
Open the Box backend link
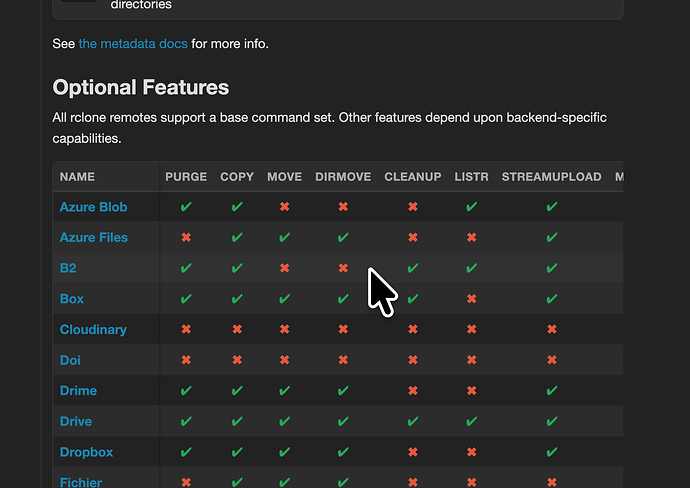72,299
